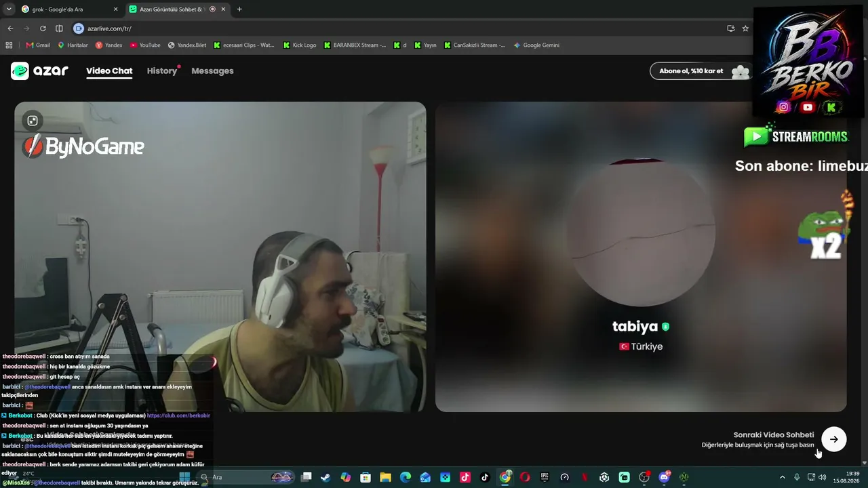The width and height of the screenshot is (868, 488).
Task: Open the History tab
Action: point(162,71)
